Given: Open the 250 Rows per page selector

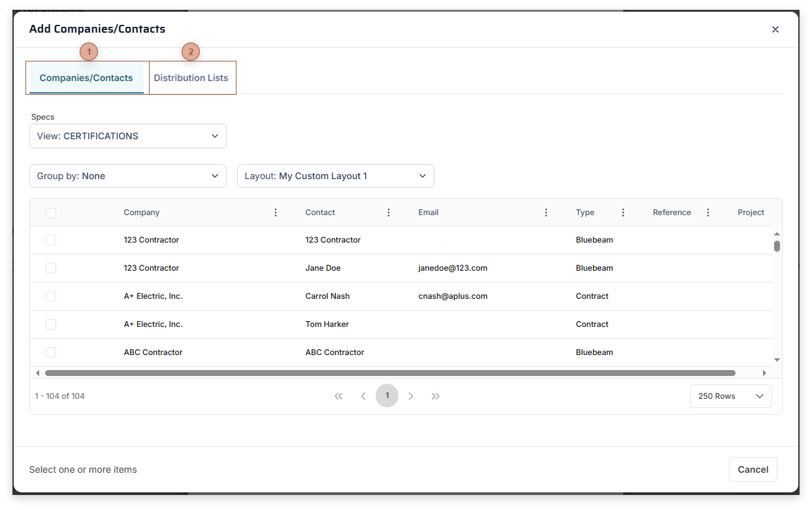Looking at the screenshot, I should coord(730,396).
